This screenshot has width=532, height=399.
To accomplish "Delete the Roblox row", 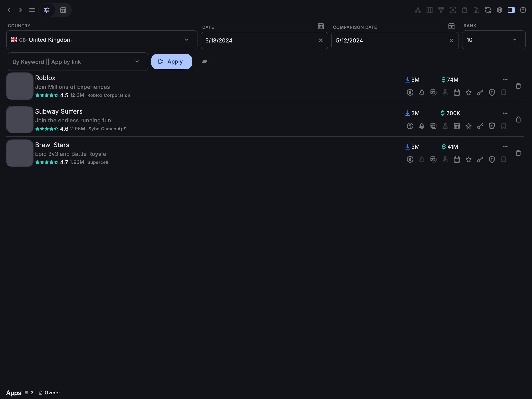I will [518, 86].
